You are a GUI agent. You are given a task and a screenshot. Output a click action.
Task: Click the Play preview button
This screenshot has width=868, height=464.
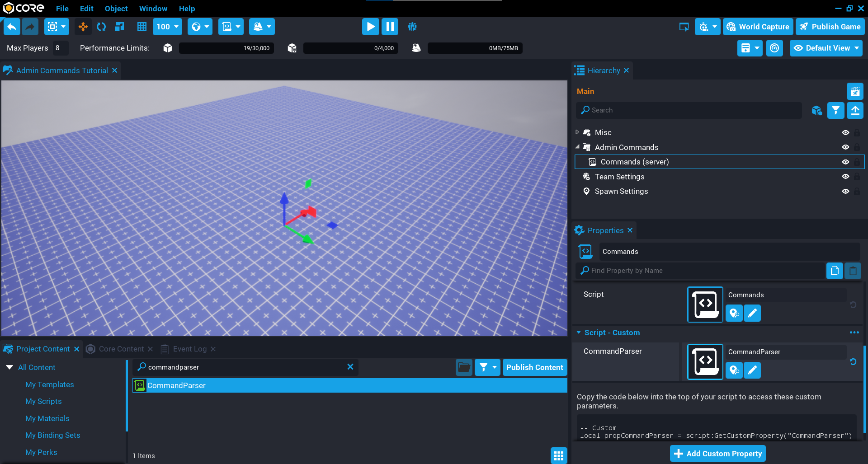[370, 27]
